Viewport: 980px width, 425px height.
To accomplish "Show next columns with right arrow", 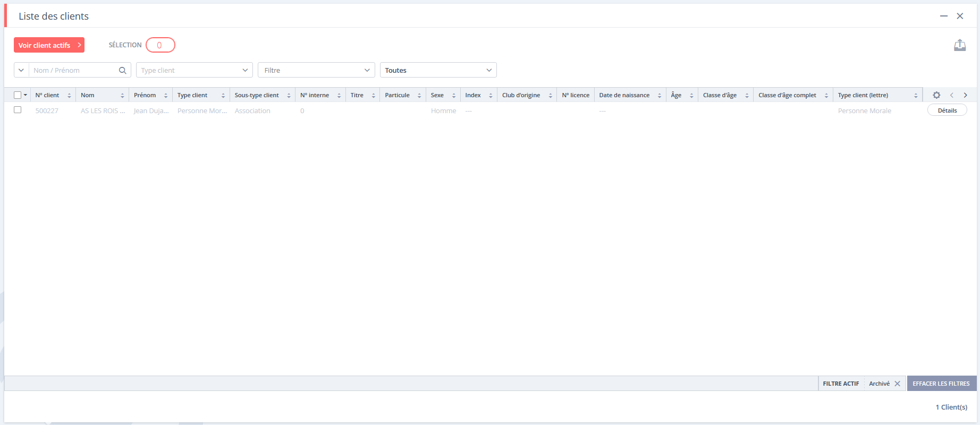I will click(x=966, y=95).
